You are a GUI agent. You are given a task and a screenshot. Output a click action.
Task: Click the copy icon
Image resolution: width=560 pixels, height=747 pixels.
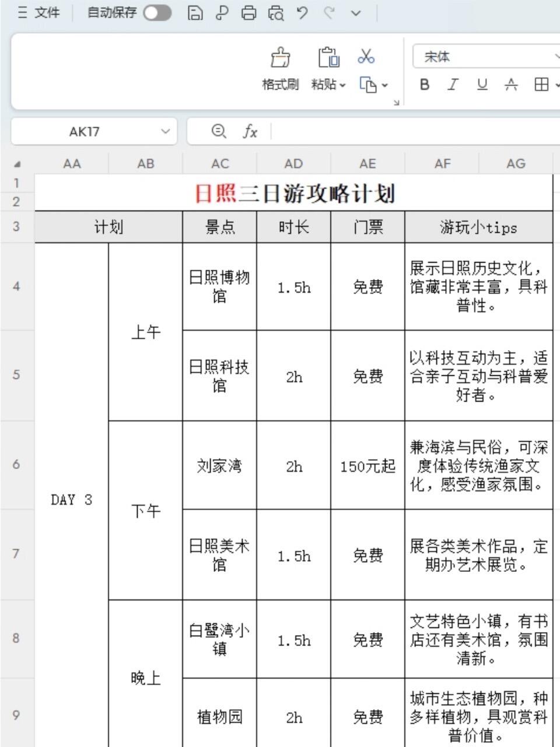tap(368, 85)
